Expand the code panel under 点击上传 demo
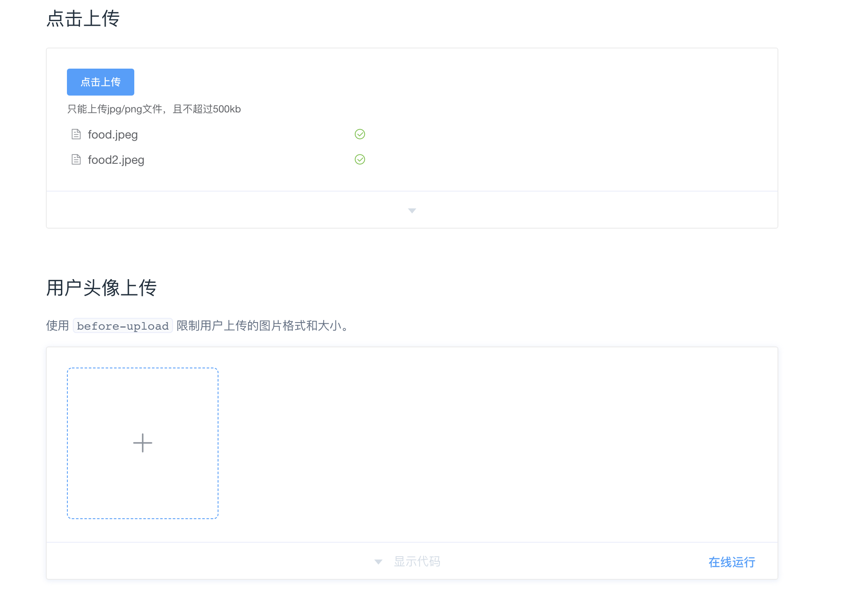Viewport: 868px width, 597px height. (x=412, y=211)
